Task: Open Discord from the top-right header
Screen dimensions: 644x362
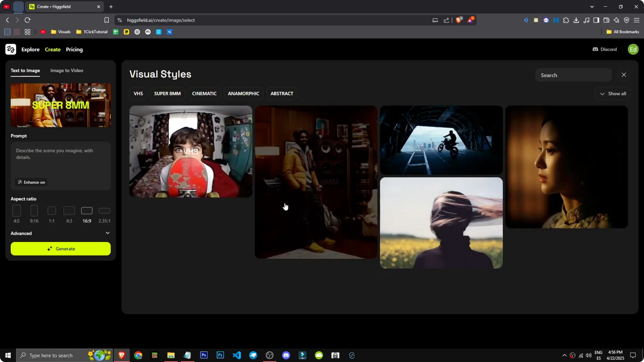Action: pos(604,49)
